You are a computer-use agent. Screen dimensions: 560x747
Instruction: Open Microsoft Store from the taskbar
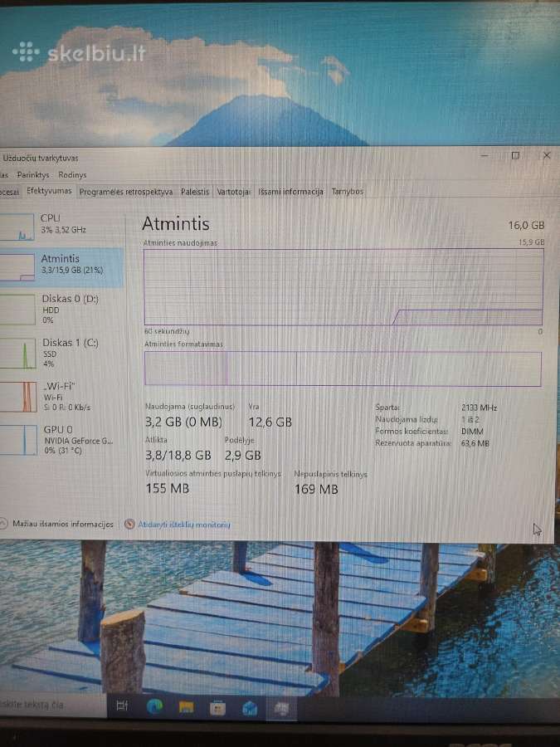pos(217,709)
